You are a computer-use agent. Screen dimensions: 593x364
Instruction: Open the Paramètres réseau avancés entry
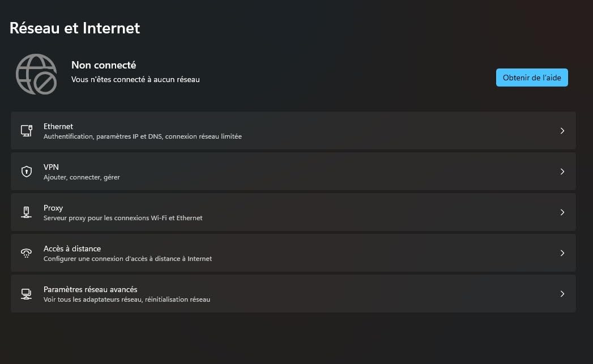click(x=90, y=289)
